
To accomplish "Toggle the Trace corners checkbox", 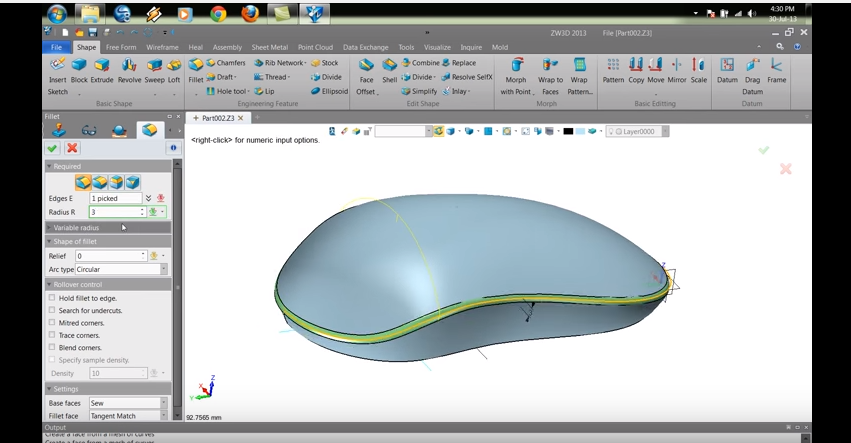I will pos(52,335).
